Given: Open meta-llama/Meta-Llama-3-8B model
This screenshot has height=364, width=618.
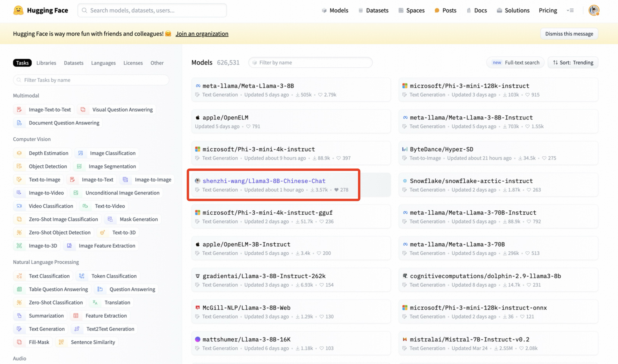Looking at the screenshot, I should (x=291, y=90).
